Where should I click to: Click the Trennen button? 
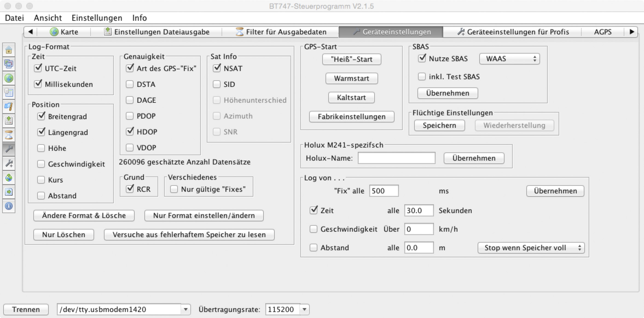tap(26, 310)
